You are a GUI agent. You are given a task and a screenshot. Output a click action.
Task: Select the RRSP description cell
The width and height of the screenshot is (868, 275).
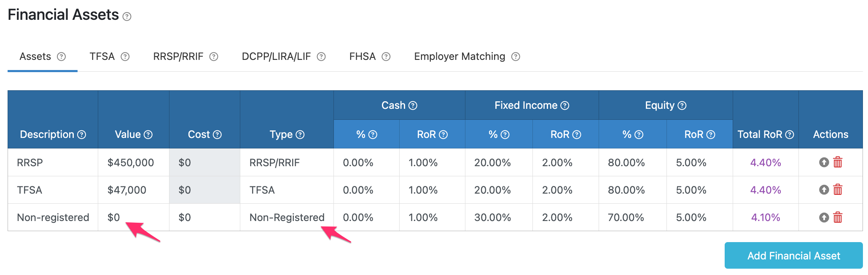[x=53, y=162]
